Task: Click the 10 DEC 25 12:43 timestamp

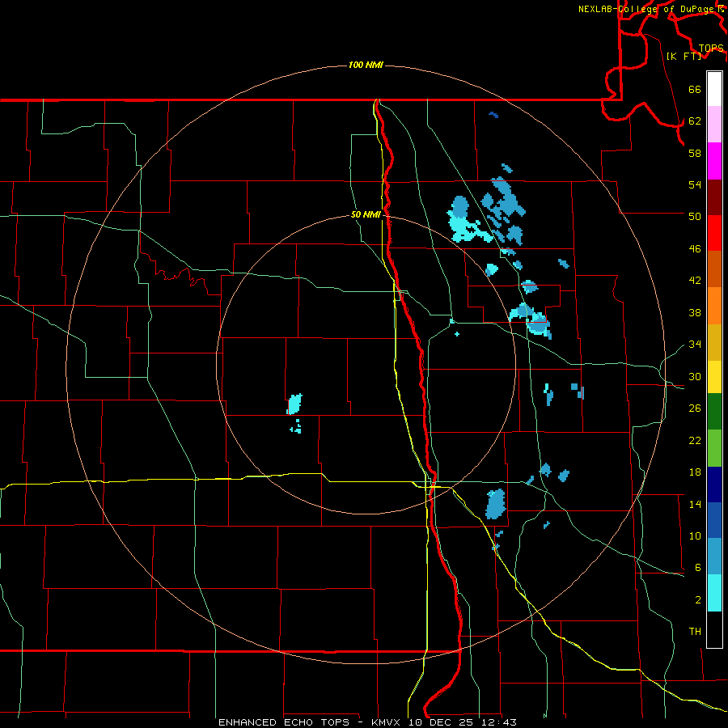Action: (463, 722)
